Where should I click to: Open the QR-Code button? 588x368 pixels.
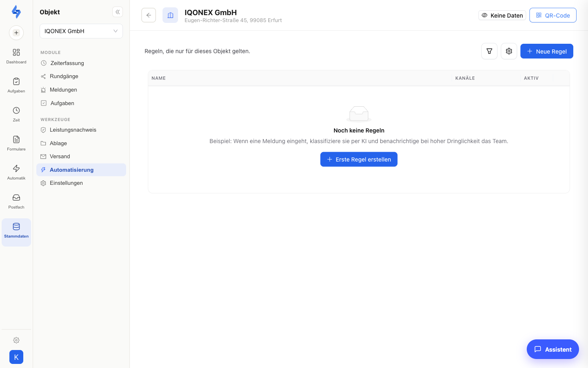click(x=553, y=15)
